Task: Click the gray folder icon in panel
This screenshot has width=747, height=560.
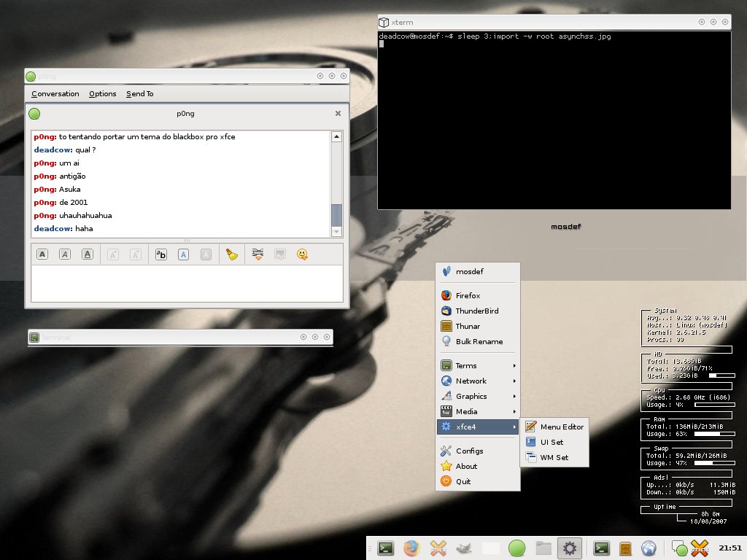Action: [x=543, y=548]
